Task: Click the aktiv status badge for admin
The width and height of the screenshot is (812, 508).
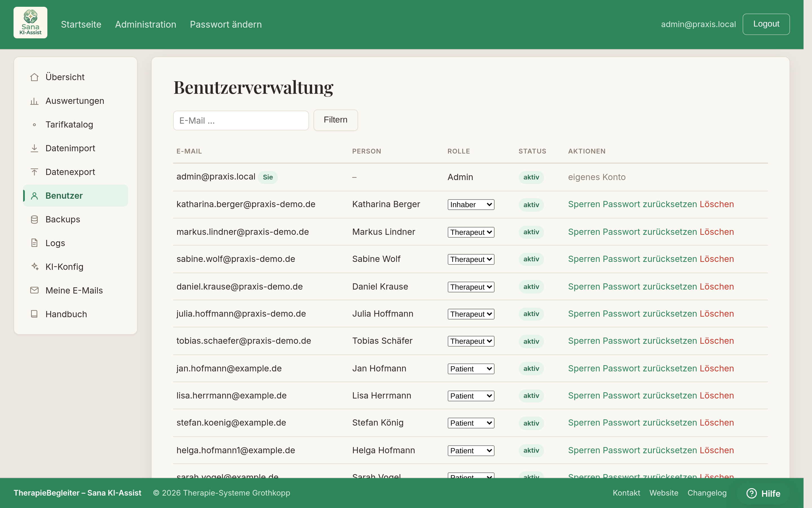Action: pyautogui.click(x=531, y=178)
